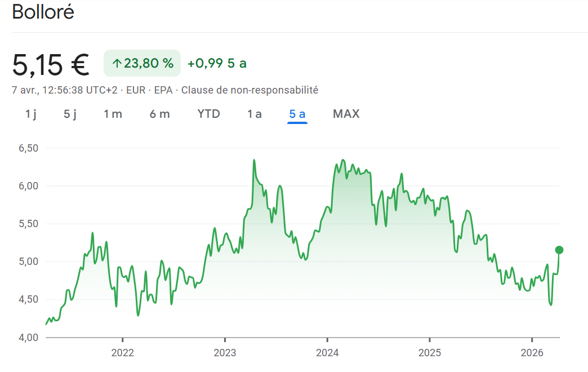Screen dimensions: 588x372
Task: Click the Bolloré stock title
Action: point(43,12)
